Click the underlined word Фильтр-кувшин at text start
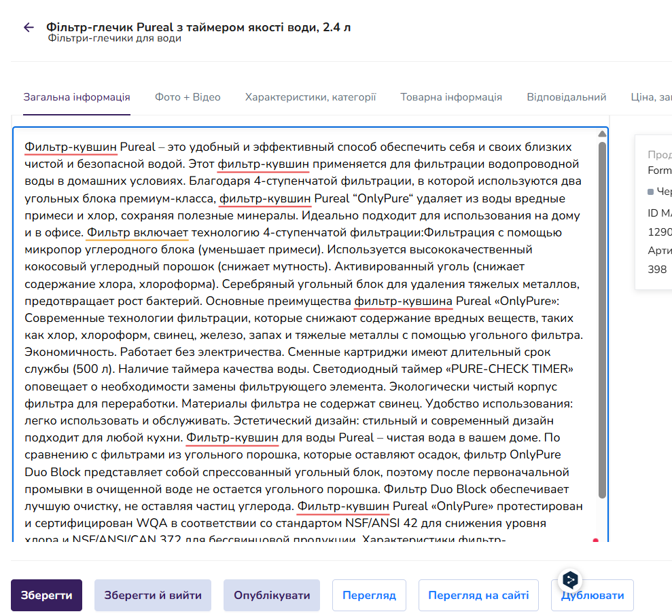 point(70,147)
